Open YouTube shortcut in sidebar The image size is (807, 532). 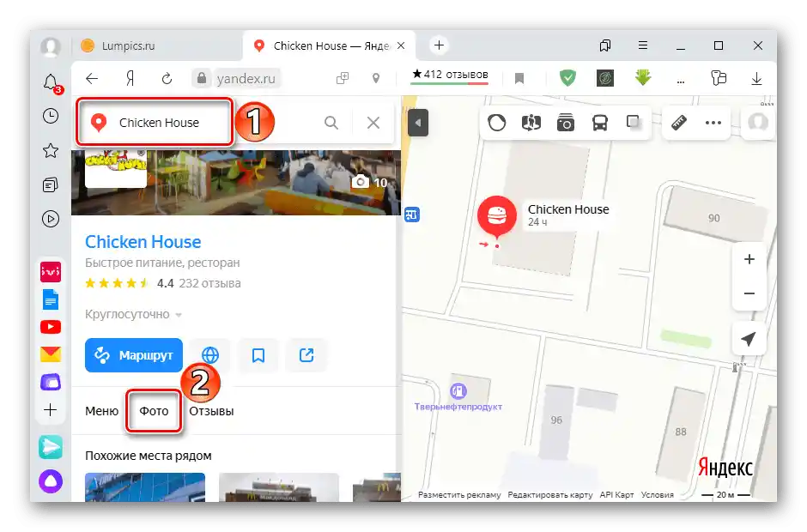(51, 327)
